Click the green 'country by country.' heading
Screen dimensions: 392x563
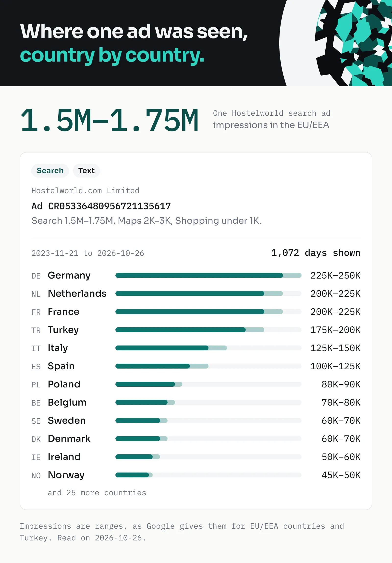click(112, 56)
